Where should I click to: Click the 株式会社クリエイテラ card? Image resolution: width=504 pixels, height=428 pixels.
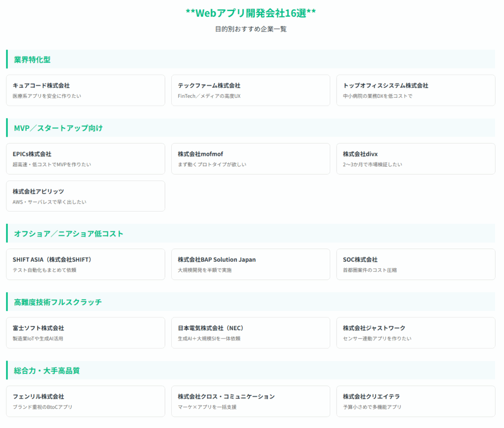click(x=415, y=401)
